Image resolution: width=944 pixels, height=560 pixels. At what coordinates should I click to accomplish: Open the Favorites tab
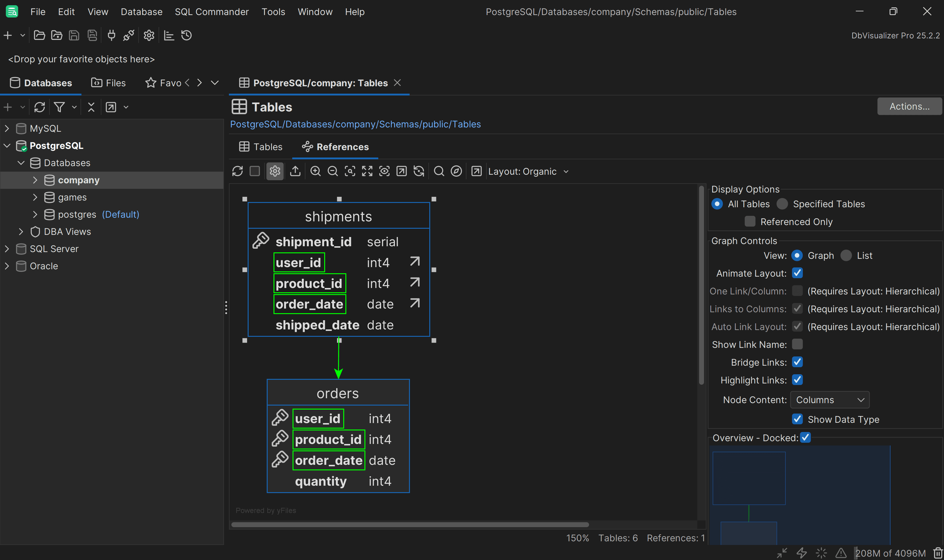pos(163,83)
